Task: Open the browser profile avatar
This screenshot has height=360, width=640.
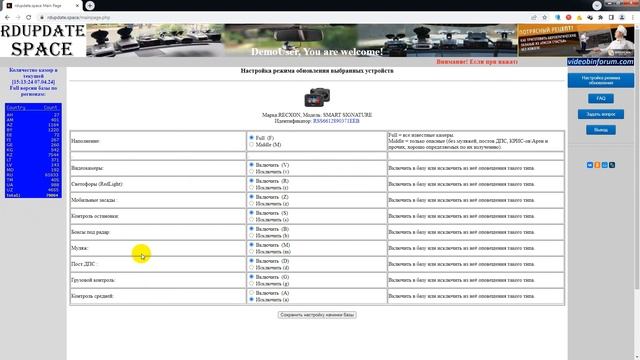Action: (622, 18)
